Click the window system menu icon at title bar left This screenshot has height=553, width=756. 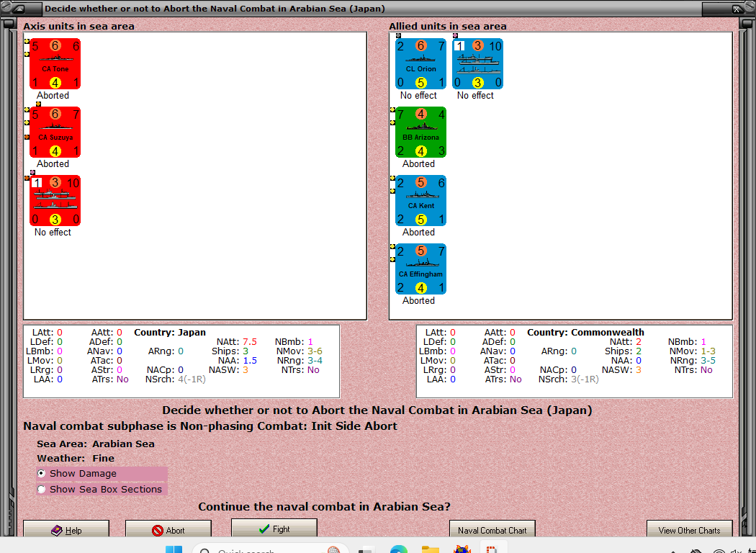click(x=19, y=9)
